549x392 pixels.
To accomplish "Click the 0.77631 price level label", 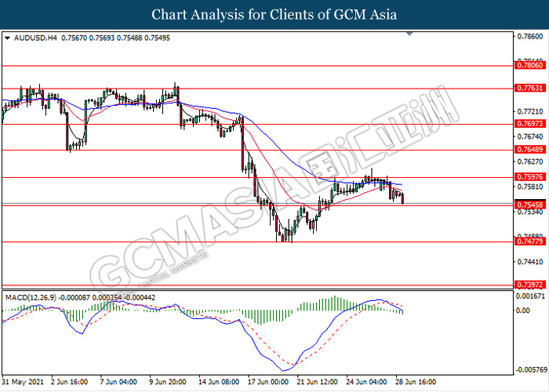I will 530,88.
